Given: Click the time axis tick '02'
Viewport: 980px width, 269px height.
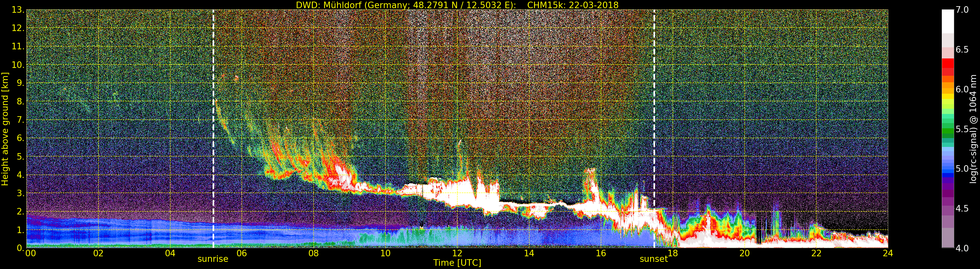Looking at the screenshot, I should (x=98, y=253).
